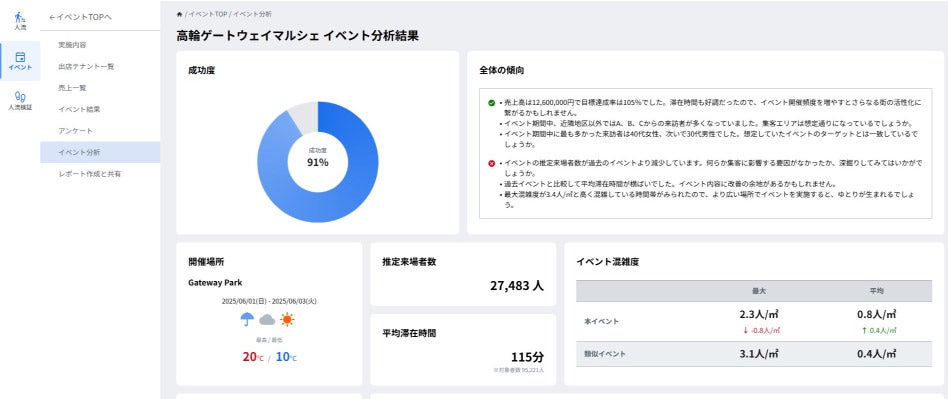The width and height of the screenshot is (948, 399).
Task: Select イベント分析 menu item
Action: coord(100,152)
